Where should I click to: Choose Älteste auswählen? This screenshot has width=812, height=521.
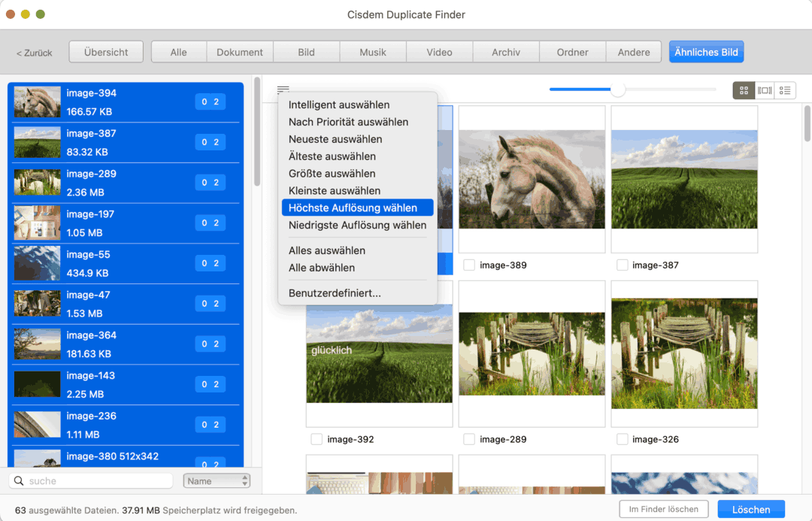357,156
